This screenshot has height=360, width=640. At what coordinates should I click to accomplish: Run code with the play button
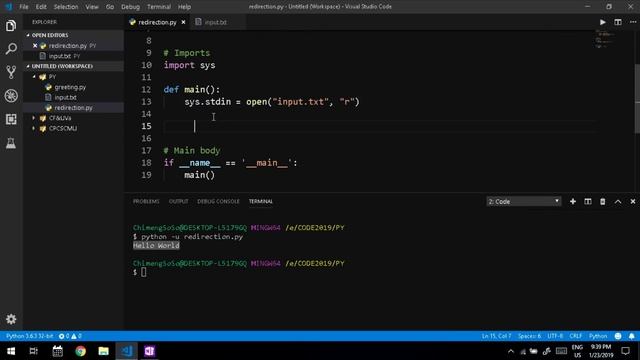click(x=602, y=22)
